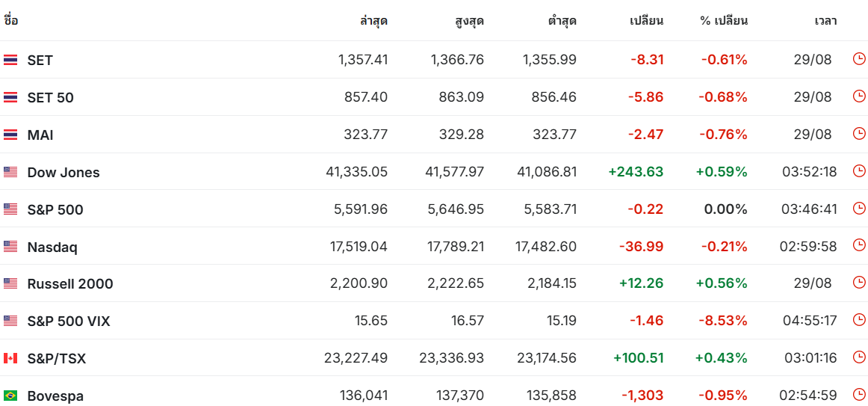Click the % เปลี่ยน column header
The height and width of the screenshot is (406, 868).
723,20
